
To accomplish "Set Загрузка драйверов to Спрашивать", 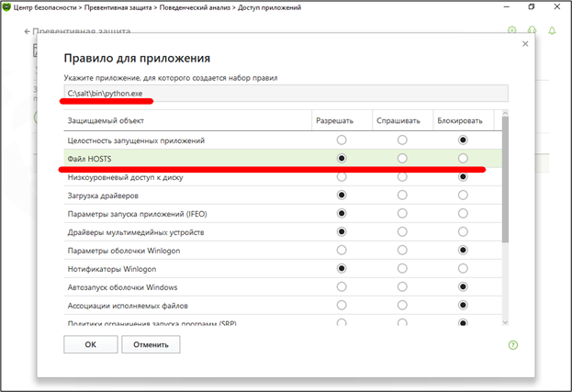I will coord(402,196).
